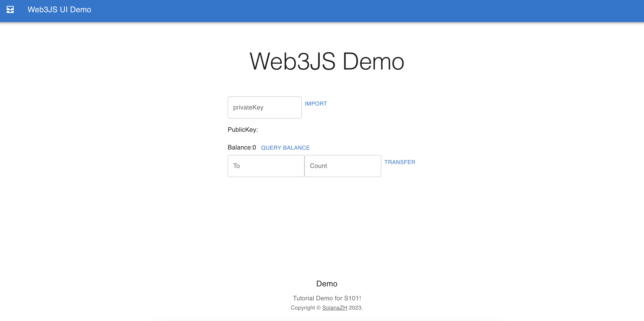The image size is (644, 321).
Task: Click the PublicKey: label
Action: tap(242, 130)
